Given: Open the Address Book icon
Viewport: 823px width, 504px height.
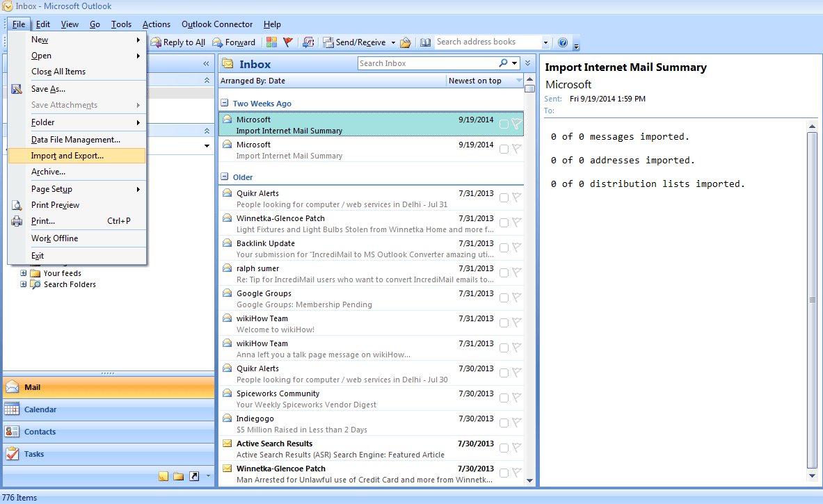Looking at the screenshot, I should point(425,42).
